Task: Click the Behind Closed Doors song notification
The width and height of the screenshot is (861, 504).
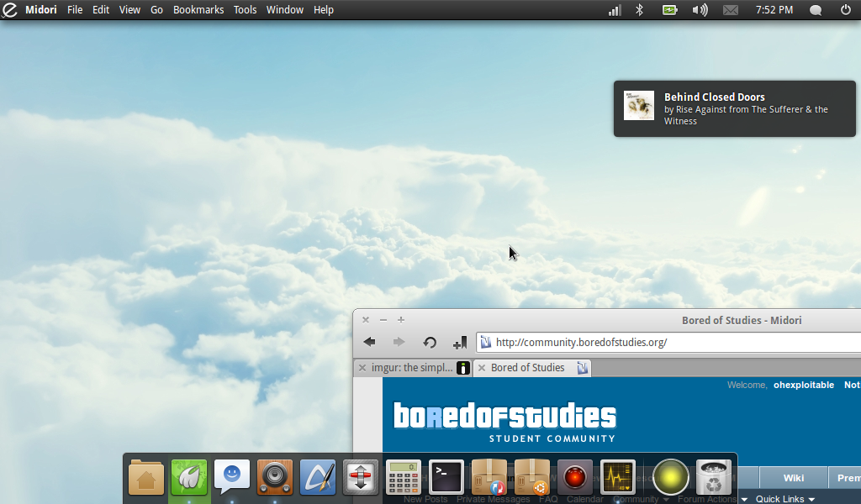Action: (735, 108)
